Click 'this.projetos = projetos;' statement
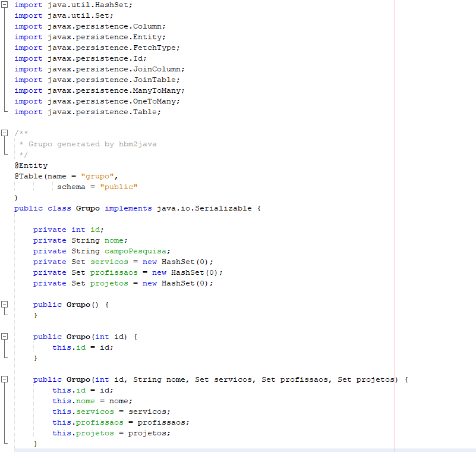This screenshot has height=452, width=476. (x=111, y=433)
